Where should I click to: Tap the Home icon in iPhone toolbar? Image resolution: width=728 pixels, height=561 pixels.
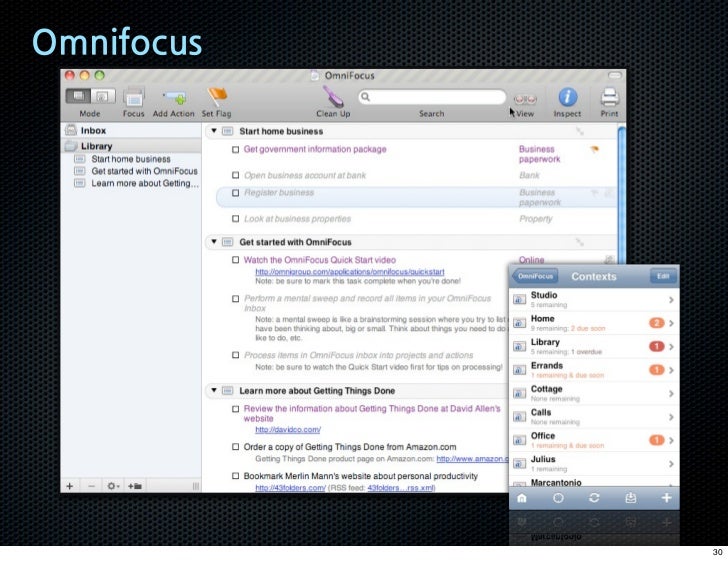click(x=522, y=498)
